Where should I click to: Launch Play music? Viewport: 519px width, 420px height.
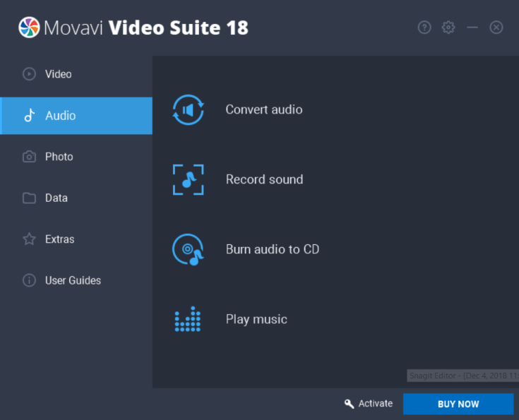click(x=256, y=319)
